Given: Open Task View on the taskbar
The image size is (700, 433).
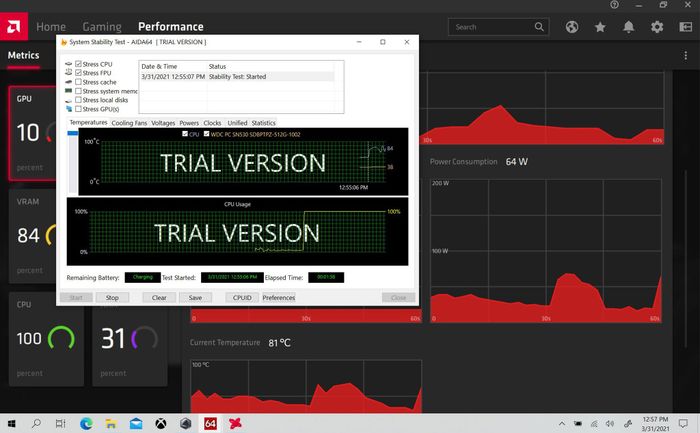Looking at the screenshot, I should pos(61,423).
